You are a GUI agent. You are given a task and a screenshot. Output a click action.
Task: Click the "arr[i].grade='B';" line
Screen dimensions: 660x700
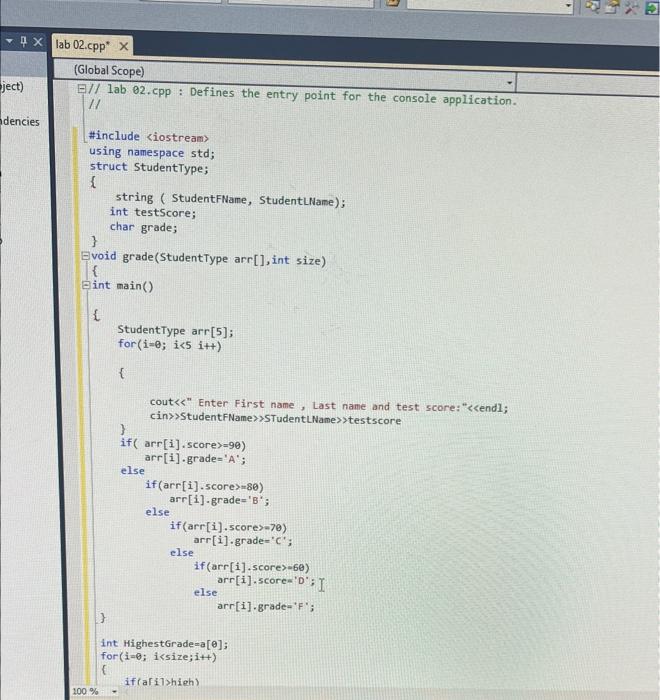click(x=219, y=500)
